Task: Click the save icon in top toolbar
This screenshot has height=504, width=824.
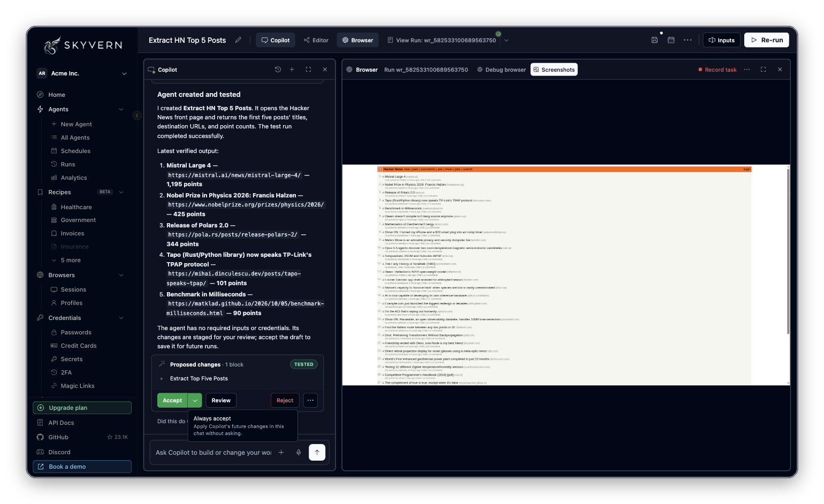Action: coord(654,40)
